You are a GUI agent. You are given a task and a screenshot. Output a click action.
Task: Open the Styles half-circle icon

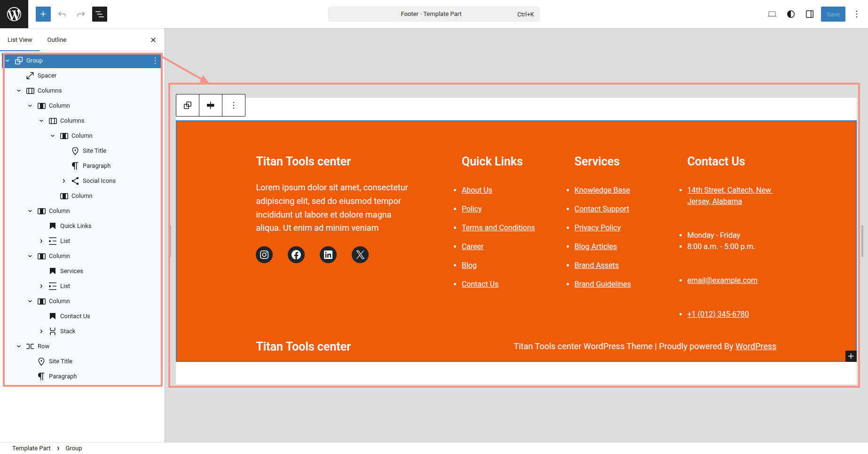(791, 14)
